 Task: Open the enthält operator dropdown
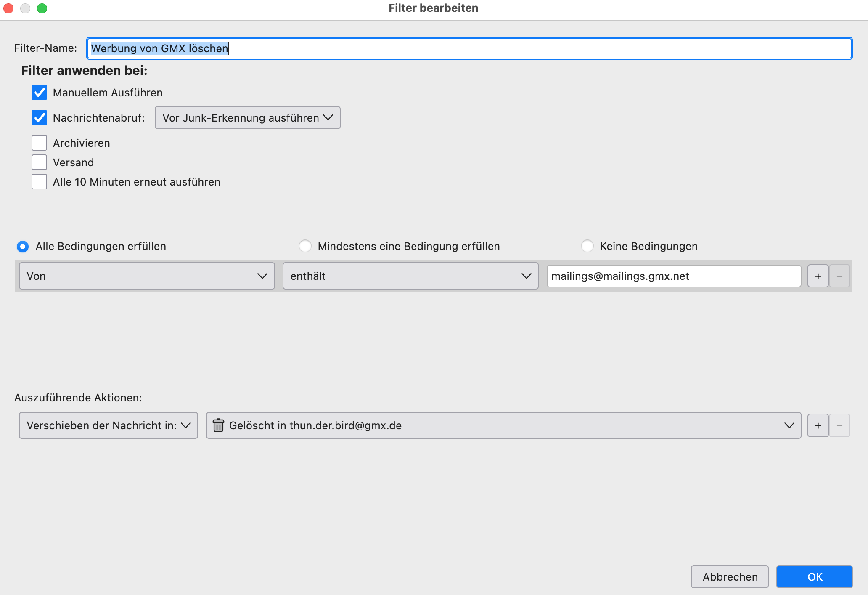tap(410, 276)
